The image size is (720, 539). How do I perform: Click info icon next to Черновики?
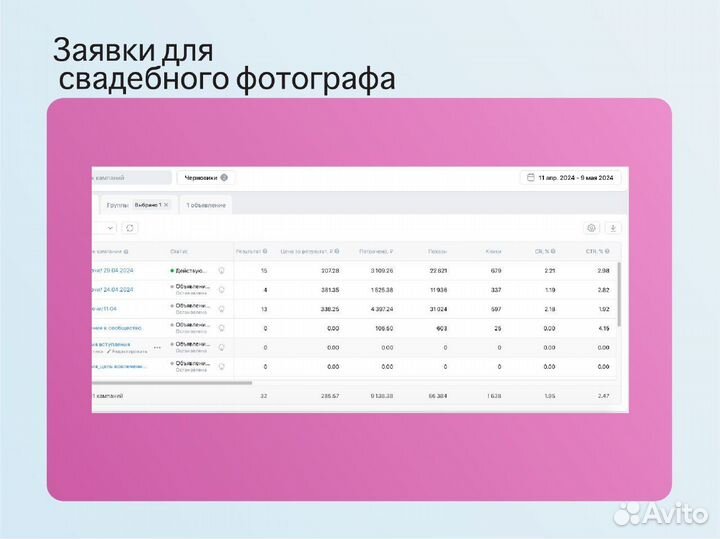coord(224,177)
